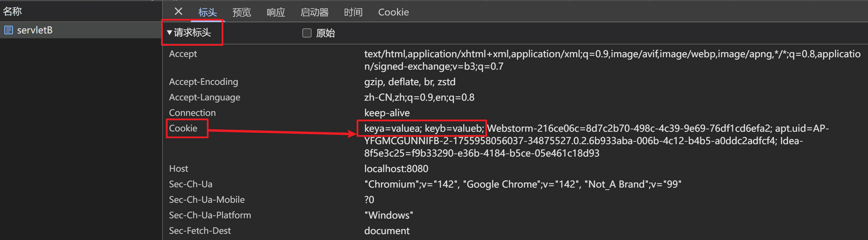Enable the 原始 checkbox
Image resolution: width=868 pixels, height=240 pixels.
307,33
